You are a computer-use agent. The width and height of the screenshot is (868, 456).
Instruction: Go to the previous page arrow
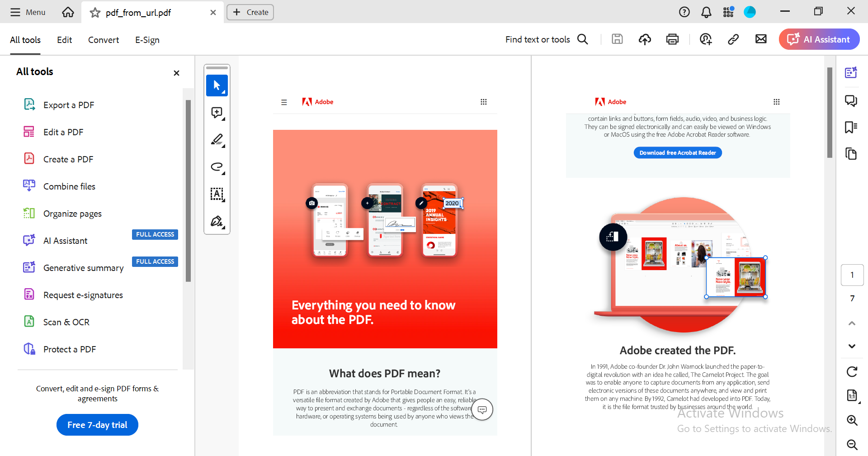pyautogui.click(x=852, y=323)
